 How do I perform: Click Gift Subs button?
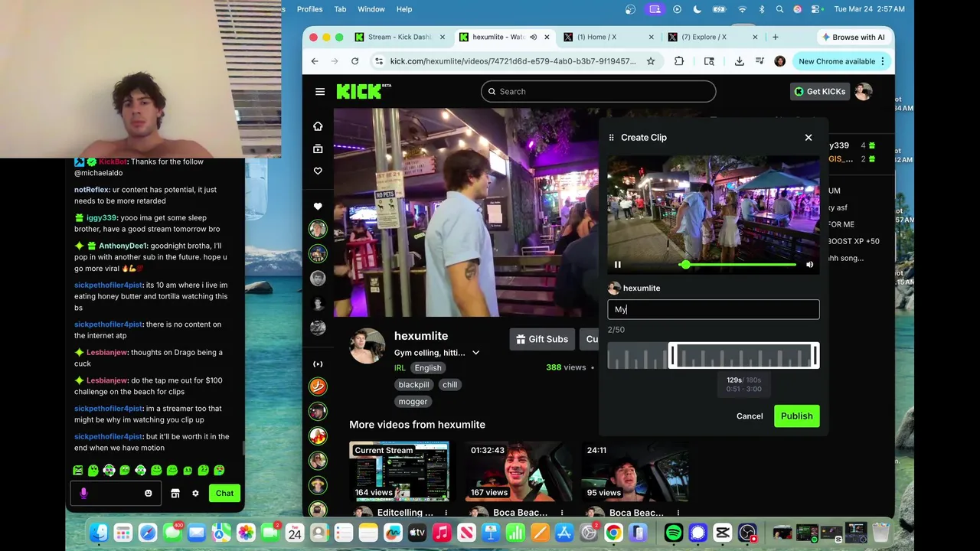(542, 339)
